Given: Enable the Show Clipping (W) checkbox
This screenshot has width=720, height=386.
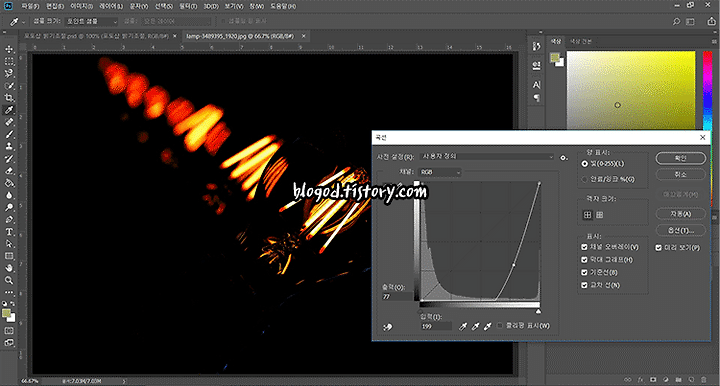Looking at the screenshot, I should tap(500, 326).
